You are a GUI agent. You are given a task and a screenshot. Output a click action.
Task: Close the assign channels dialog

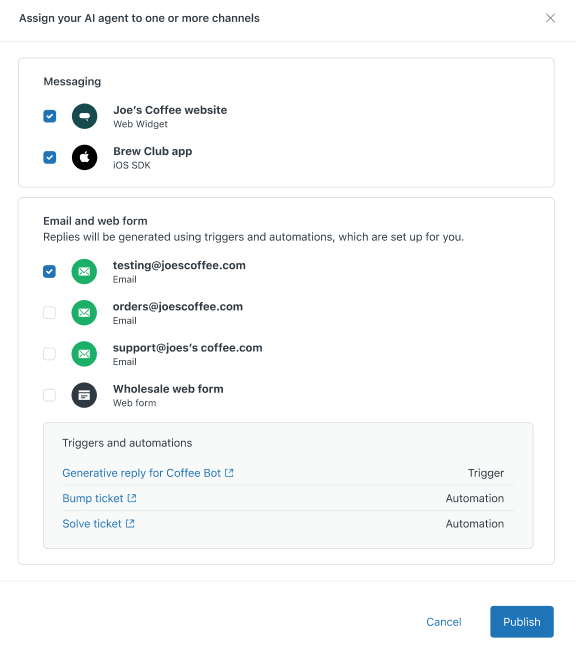point(550,18)
